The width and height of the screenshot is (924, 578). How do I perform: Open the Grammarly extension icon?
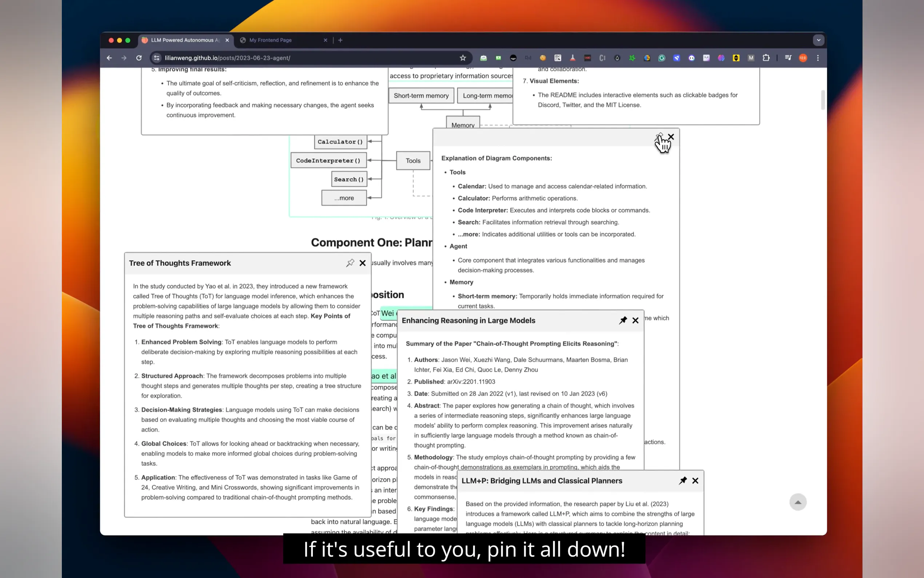(662, 58)
